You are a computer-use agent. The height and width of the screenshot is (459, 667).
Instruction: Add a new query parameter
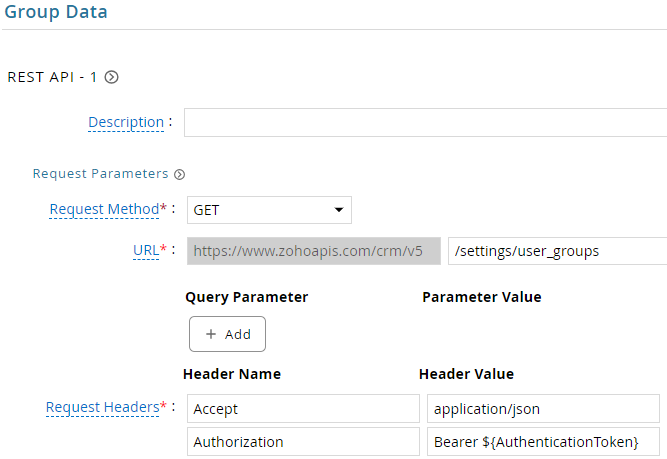228,334
